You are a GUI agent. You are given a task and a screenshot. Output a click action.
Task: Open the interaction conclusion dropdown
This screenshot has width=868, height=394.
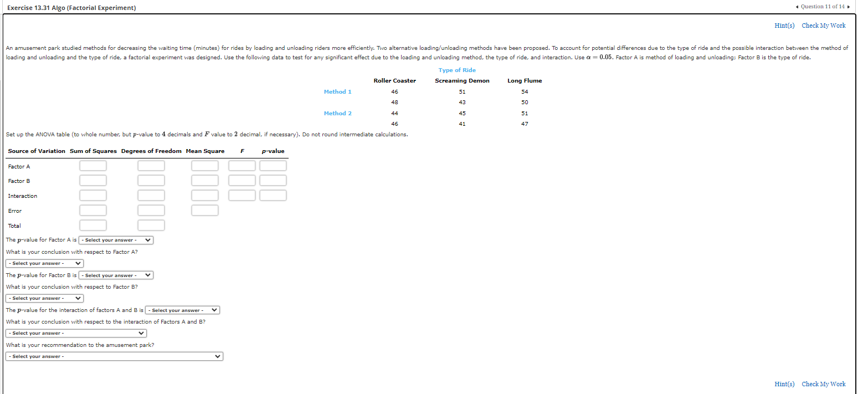pos(76,333)
